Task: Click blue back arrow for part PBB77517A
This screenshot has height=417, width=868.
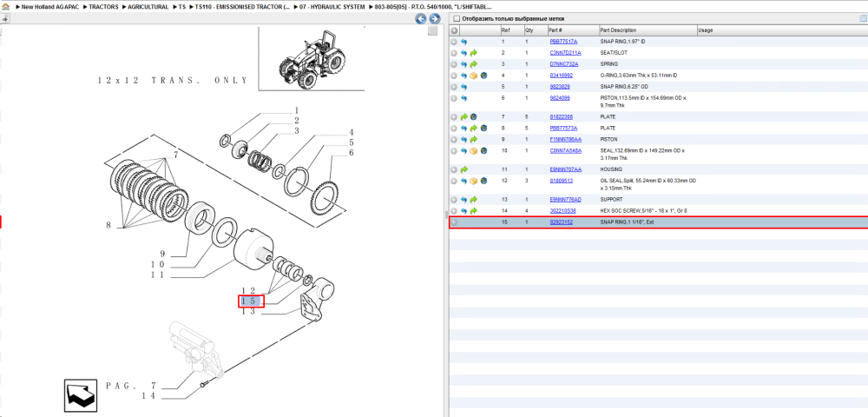Action: coord(464,42)
